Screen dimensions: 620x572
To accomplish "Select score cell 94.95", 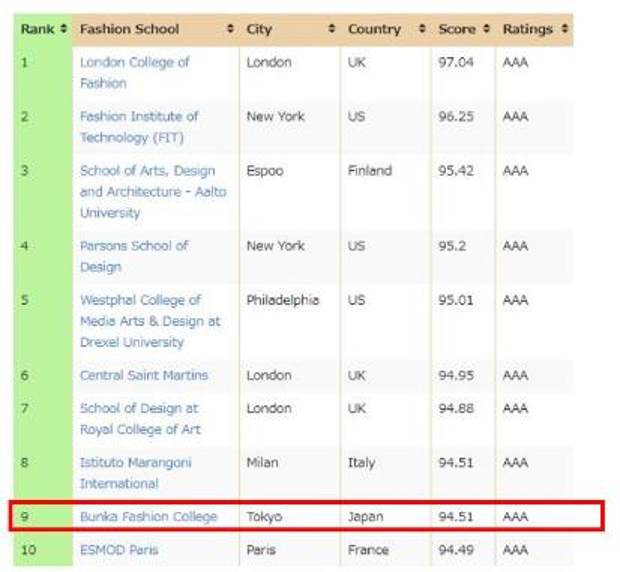I will (x=456, y=375).
